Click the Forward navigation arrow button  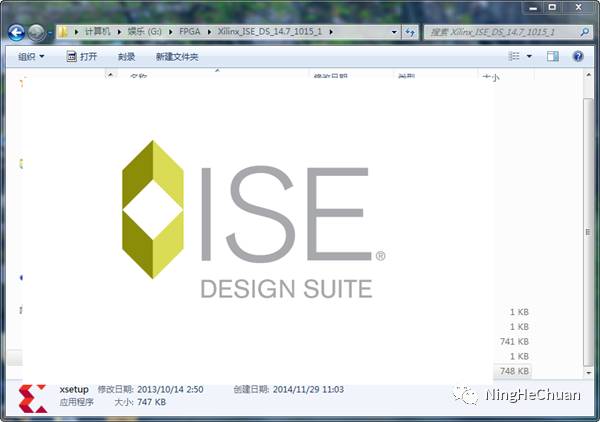37,33
